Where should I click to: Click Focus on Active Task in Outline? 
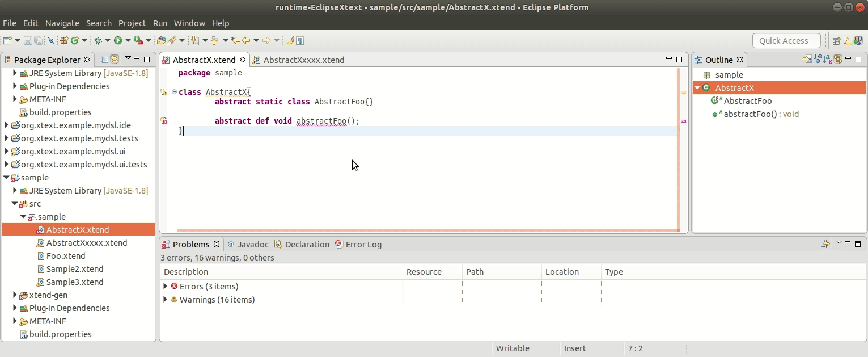[807, 59]
